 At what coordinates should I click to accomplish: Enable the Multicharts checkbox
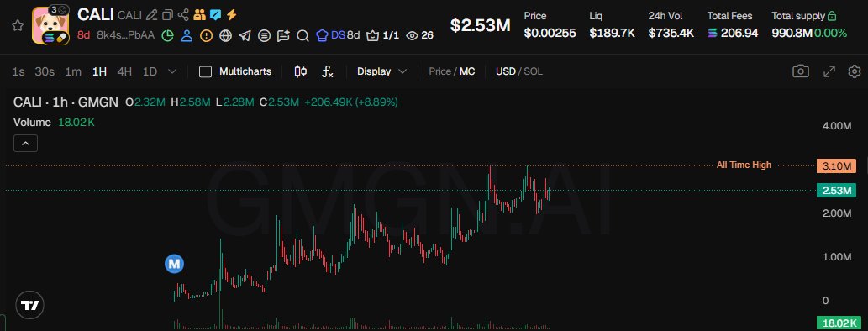point(205,71)
